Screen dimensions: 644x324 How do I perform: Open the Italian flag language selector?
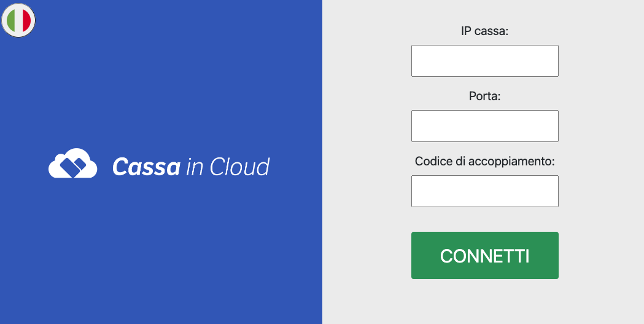coord(18,20)
